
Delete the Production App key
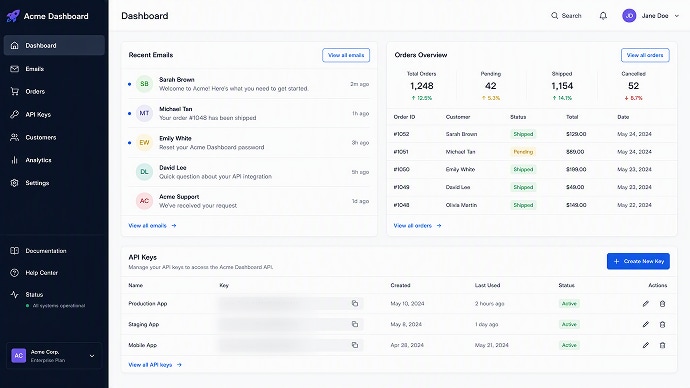click(x=662, y=304)
